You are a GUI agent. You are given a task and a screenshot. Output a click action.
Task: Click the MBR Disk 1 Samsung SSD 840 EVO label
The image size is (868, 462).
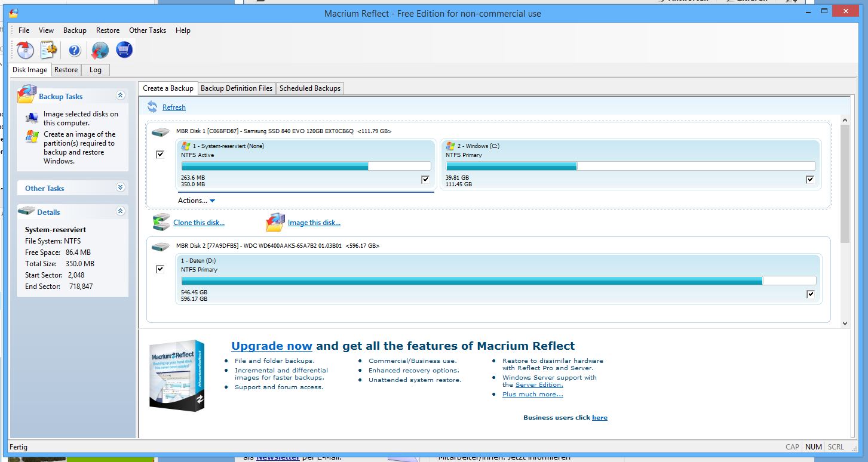tap(284, 131)
